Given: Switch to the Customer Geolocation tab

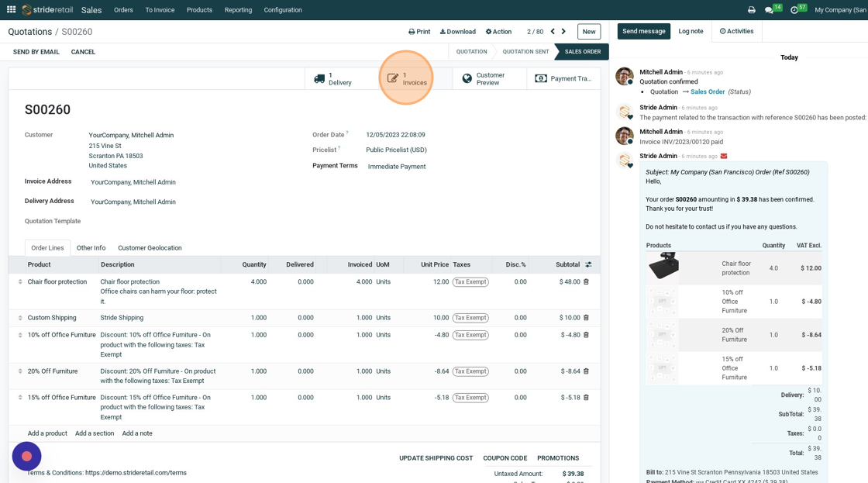Looking at the screenshot, I should (150, 248).
